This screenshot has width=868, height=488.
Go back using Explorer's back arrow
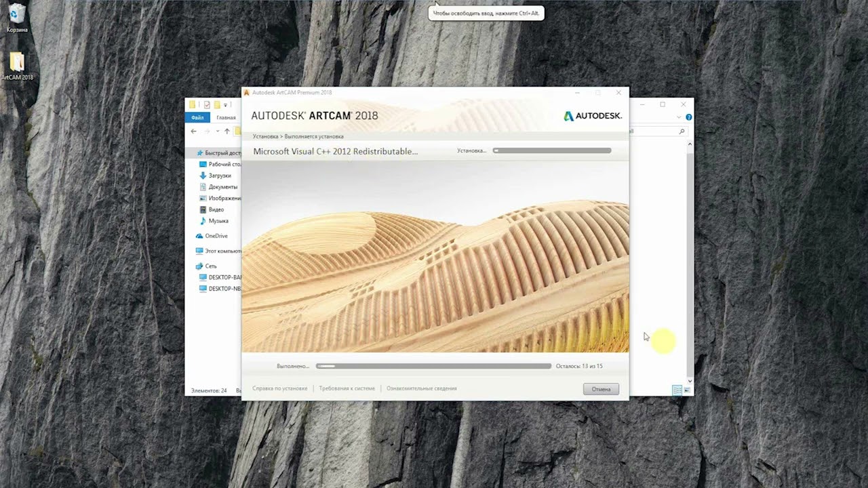tap(194, 131)
